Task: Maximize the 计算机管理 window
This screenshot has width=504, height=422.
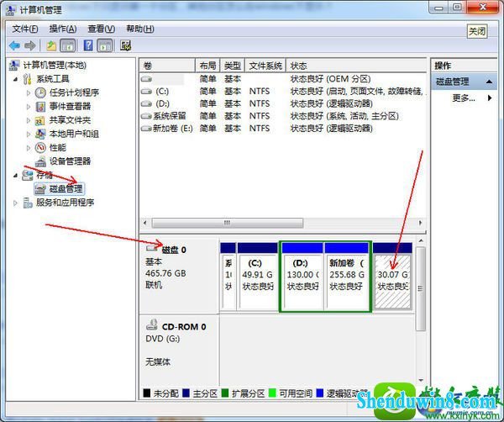Action: [x=457, y=7]
